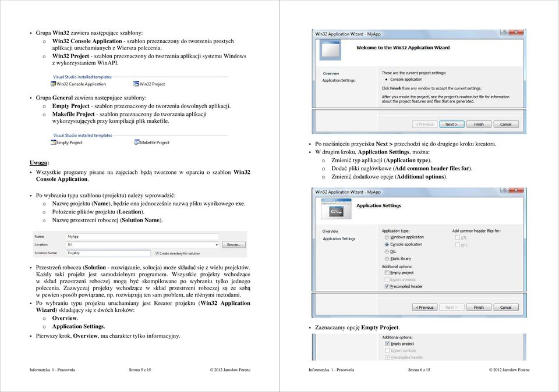Uncheck the checked Empty project box in the bottom snippet
The width and height of the screenshot is (559, 392).
click(387, 344)
